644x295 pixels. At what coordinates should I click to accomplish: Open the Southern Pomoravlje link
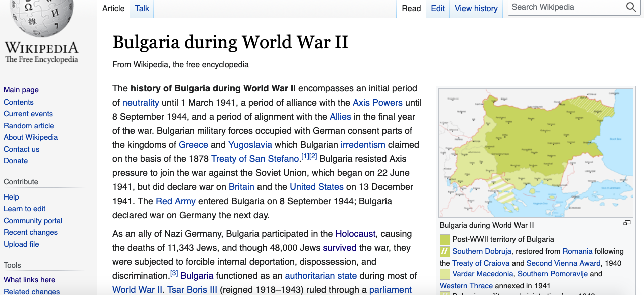(x=553, y=274)
